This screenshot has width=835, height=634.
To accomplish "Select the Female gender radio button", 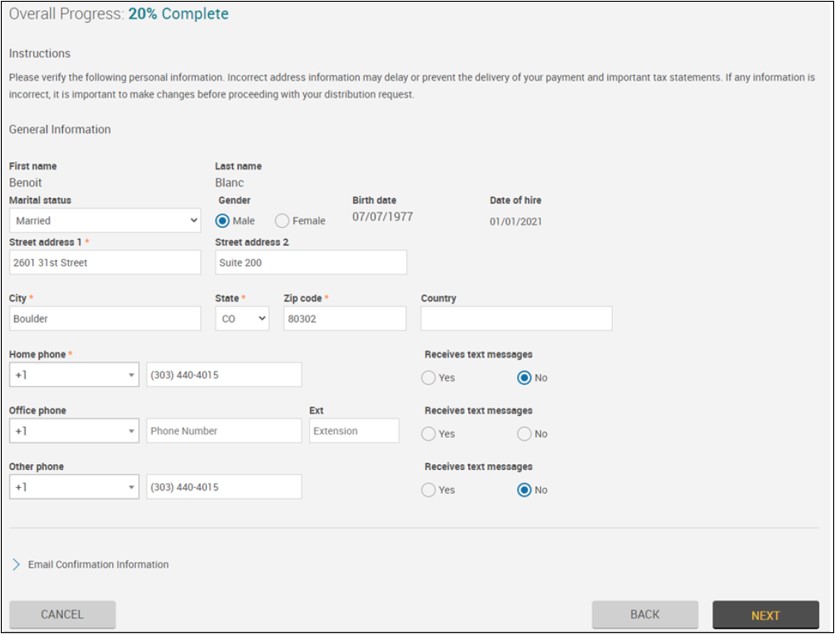I will click(282, 221).
